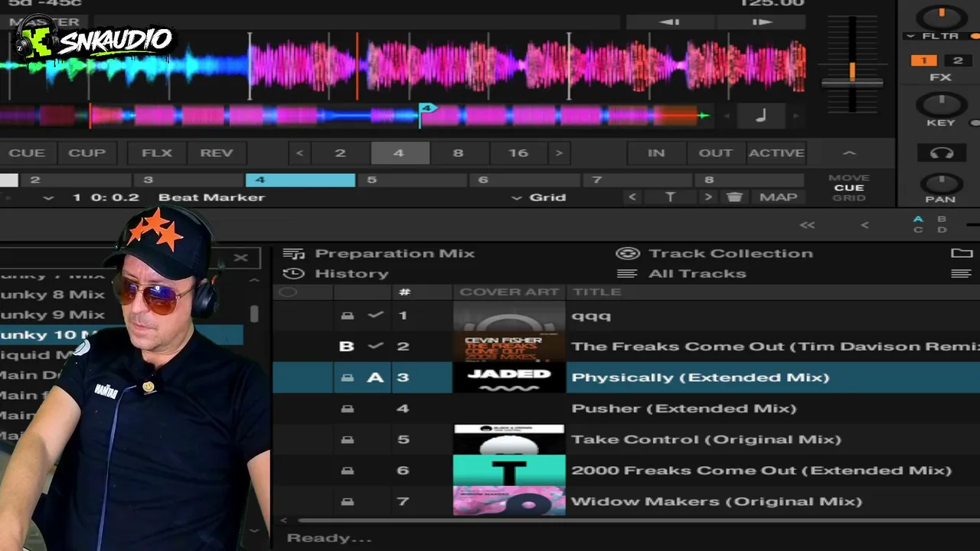Open the Preparation Mix playlist favorite
980x551 pixels.
pos(379,253)
